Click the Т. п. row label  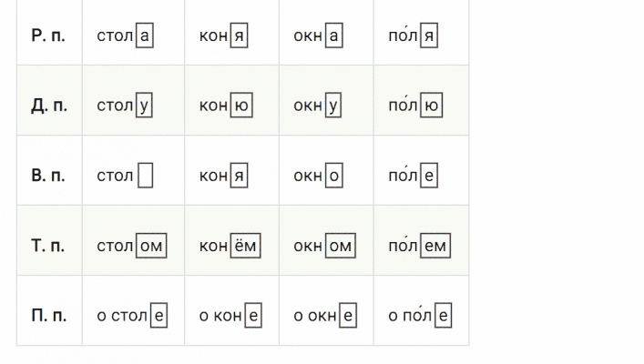click(48, 246)
